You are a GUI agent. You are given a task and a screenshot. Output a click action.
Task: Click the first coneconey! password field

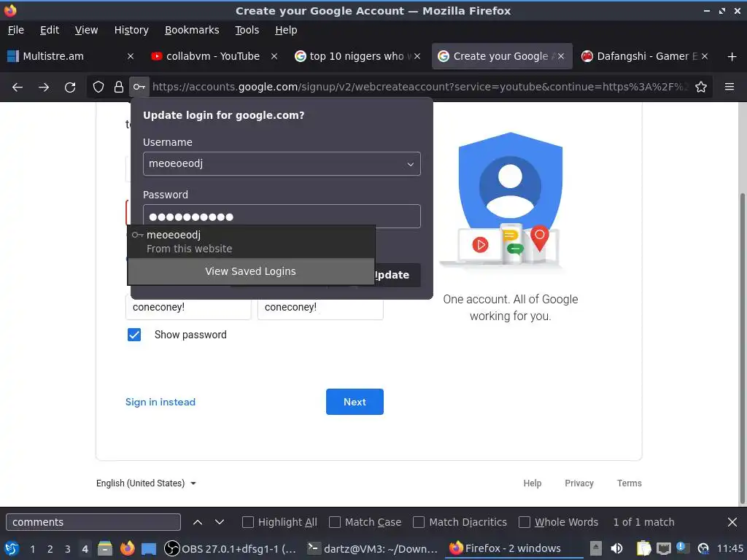click(188, 308)
